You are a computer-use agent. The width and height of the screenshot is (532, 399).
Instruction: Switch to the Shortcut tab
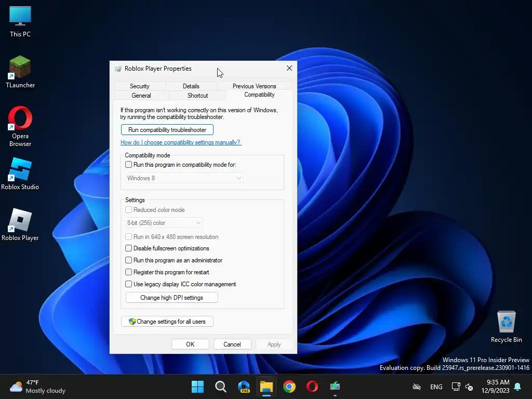[197, 96]
